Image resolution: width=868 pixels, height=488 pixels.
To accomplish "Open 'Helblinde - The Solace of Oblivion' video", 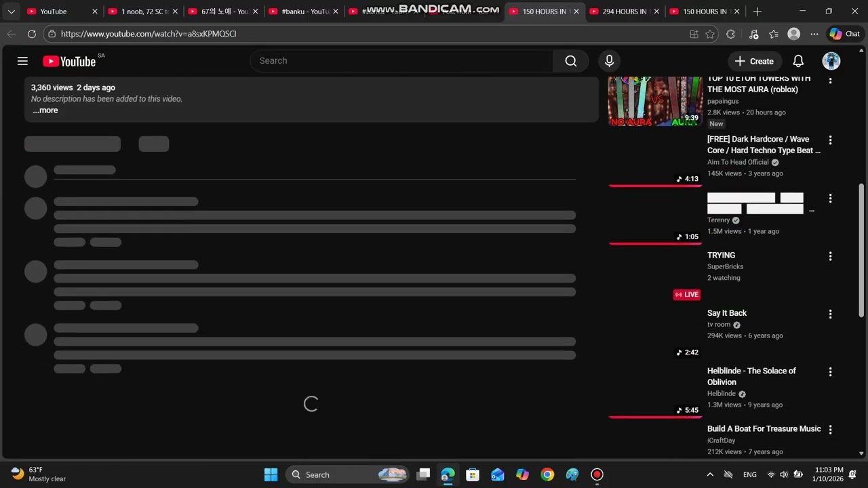I will [751, 376].
